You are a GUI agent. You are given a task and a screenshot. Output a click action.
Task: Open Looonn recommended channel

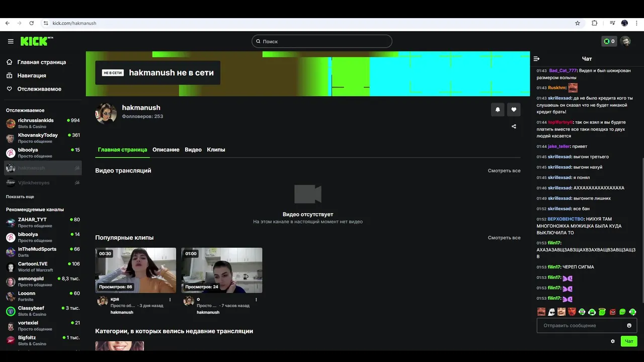(43, 296)
